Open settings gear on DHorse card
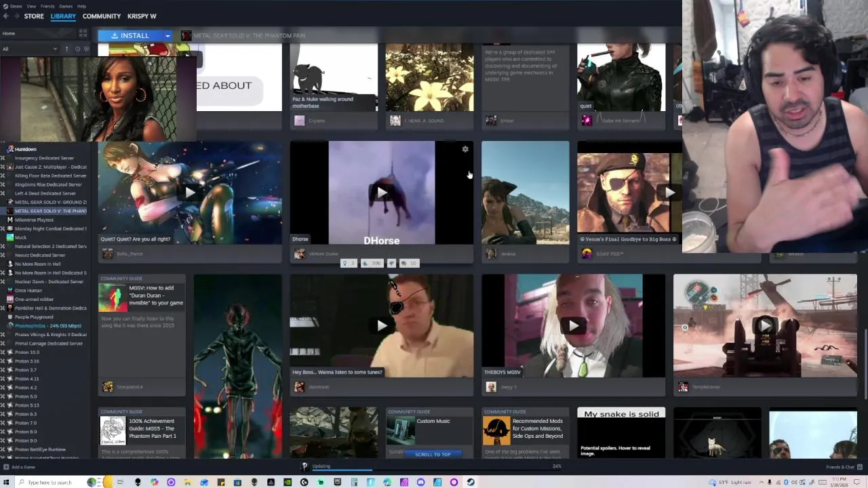The width and height of the screenshot is (868, 488). 465,149
